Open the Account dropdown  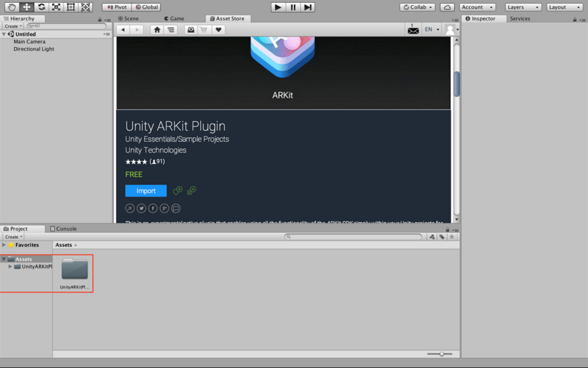click(x=477, y=7)
